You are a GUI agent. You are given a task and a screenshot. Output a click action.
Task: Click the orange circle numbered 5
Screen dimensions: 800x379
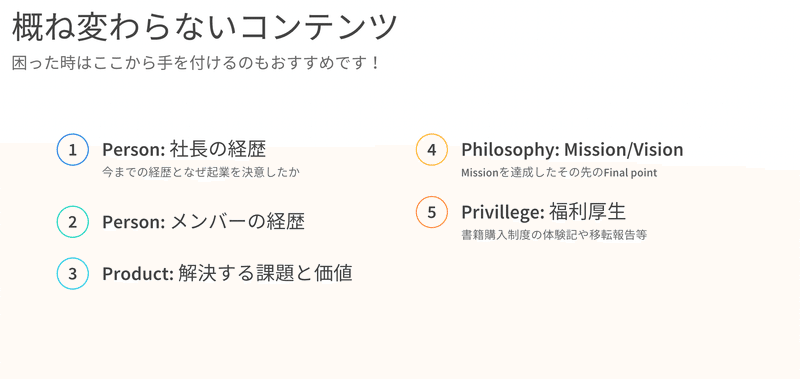point(432,212)
